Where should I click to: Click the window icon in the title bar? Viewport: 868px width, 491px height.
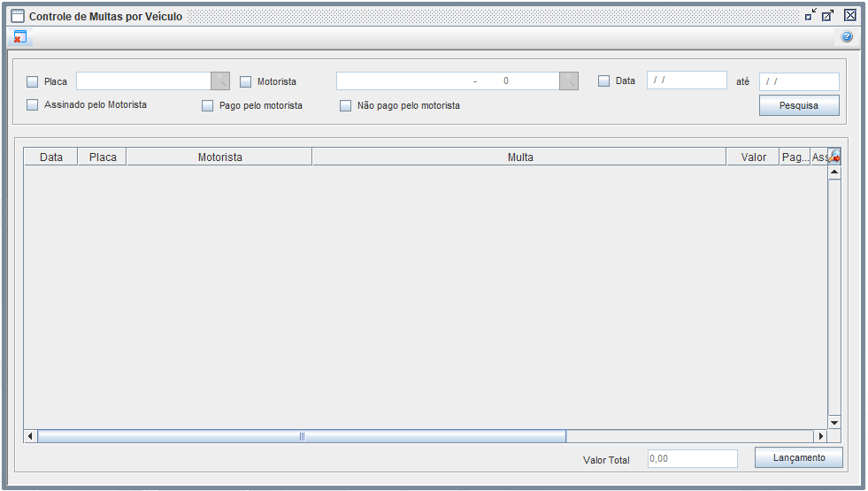(17, 16)
